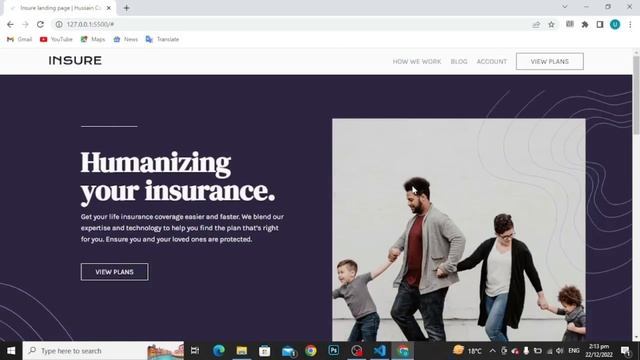Open the News bookmark
This screenshot has height=360, width=640.
point(125,39)
